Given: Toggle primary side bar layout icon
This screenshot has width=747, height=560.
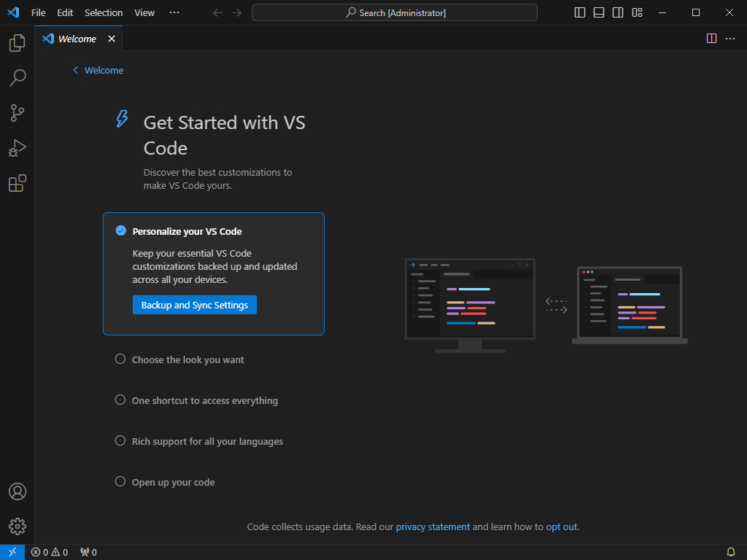Looking at the screenshot, I should pyautogui.click(x=580, y=13).
